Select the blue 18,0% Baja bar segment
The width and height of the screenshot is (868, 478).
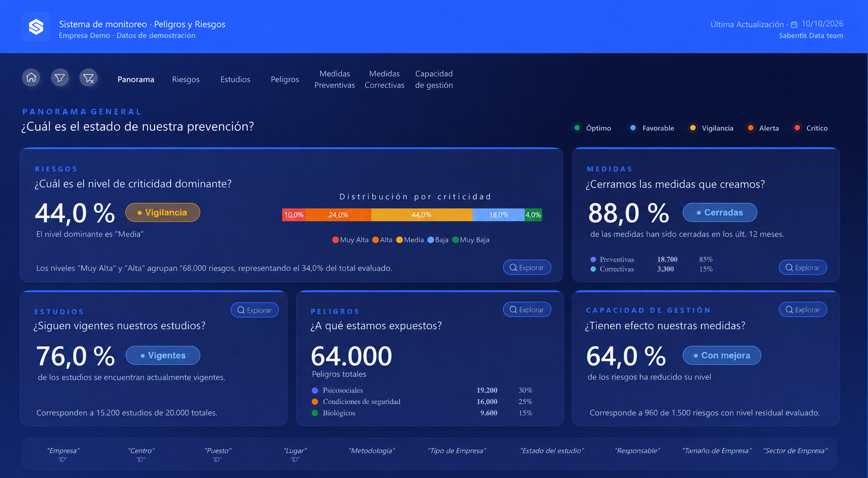coord(498,215)
